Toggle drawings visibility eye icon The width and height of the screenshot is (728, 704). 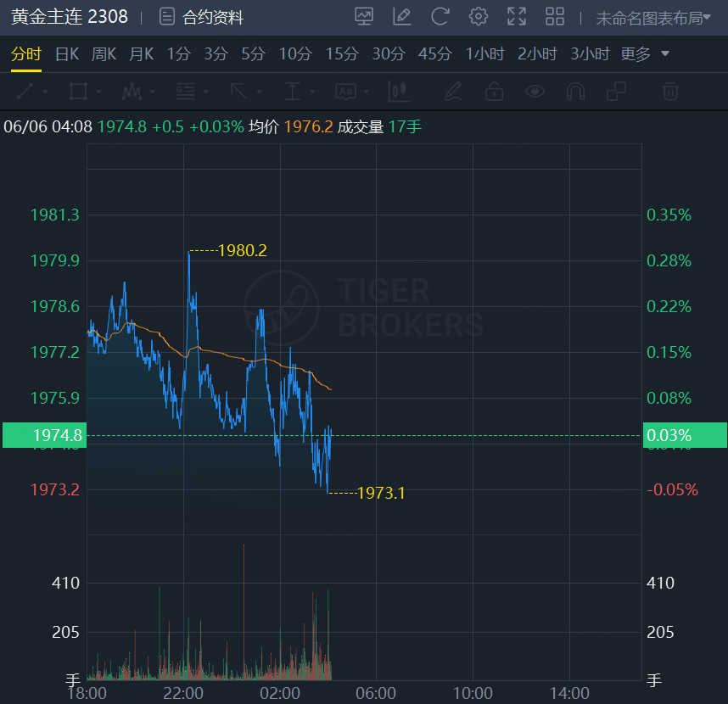[x=535, y=92]
